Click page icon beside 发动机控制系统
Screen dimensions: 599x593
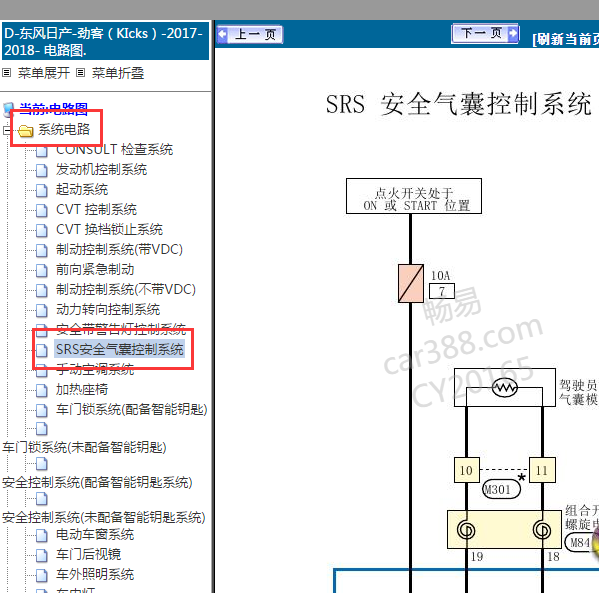(42, 170)
